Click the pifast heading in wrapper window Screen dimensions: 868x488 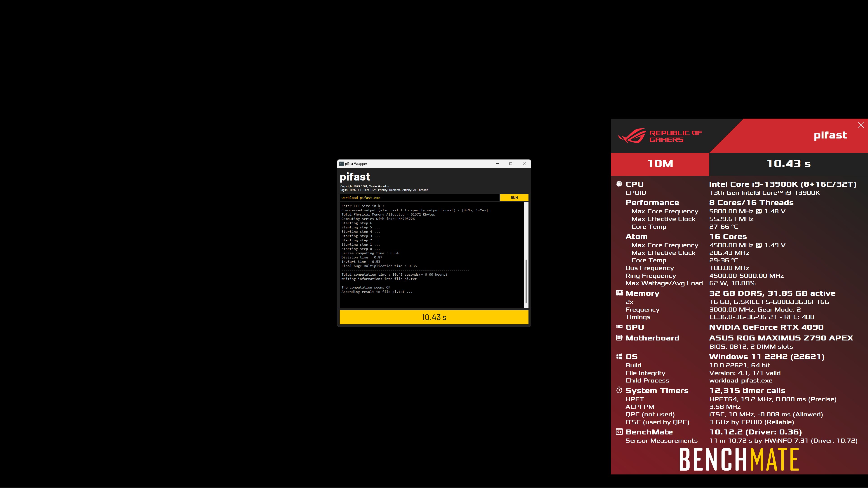point(354,177)
